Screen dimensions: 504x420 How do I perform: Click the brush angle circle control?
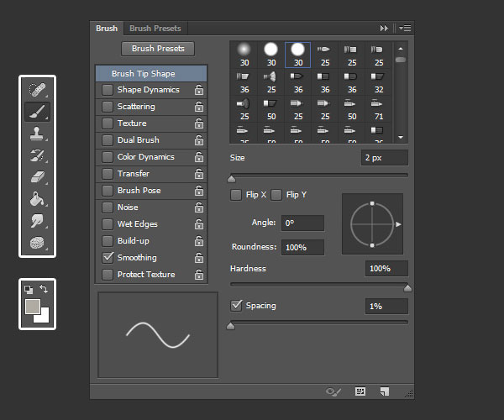pyautogui.click(x=372, y=224)
